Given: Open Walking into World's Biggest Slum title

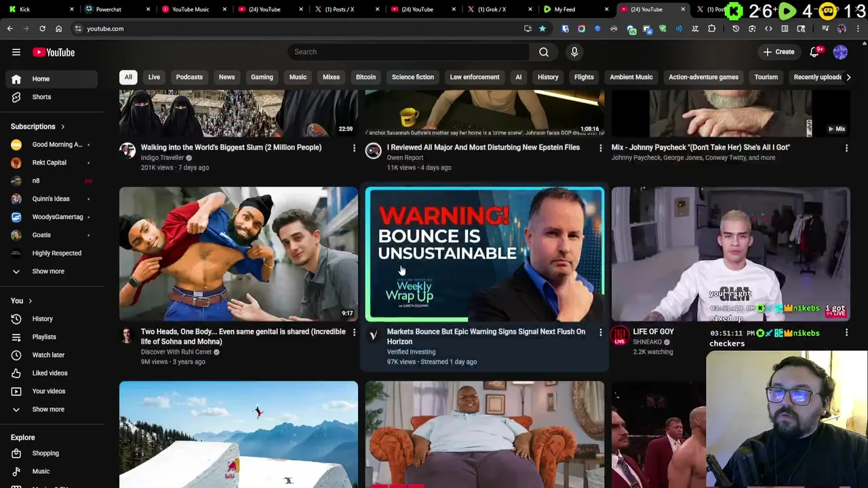Looking at the screenshot, I should coord(231,148).
